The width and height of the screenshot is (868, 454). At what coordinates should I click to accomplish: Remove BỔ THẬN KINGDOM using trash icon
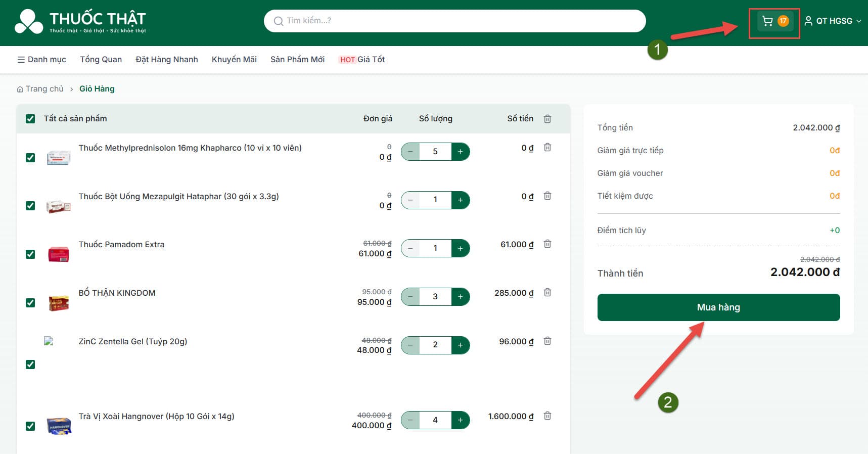click(x=547, y=293)
